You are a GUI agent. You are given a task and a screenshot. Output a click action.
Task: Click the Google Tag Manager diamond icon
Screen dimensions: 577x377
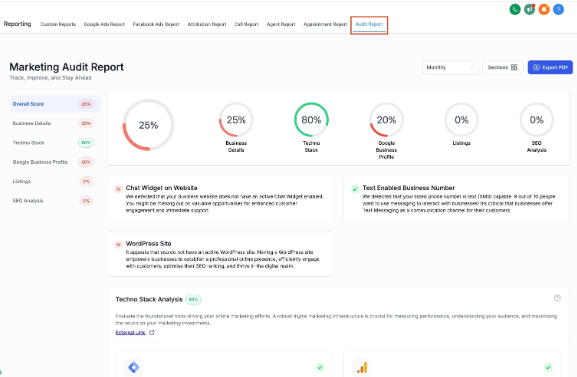[134, 367]
